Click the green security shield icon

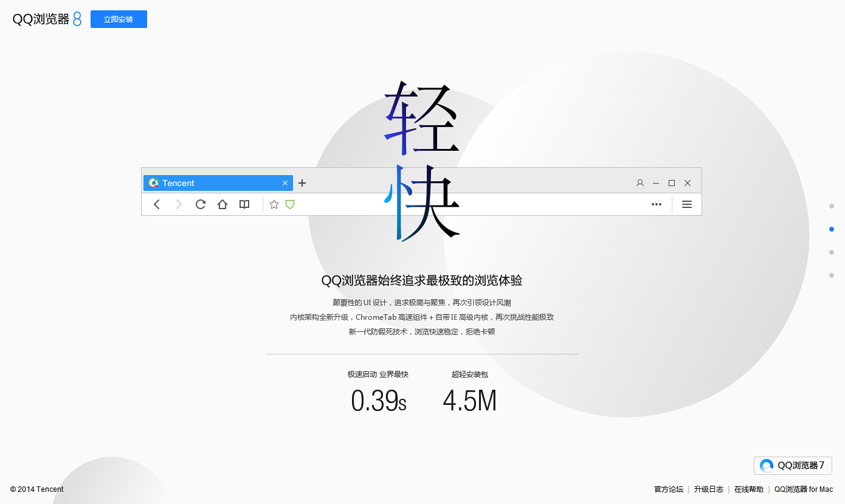pos(290,204)
